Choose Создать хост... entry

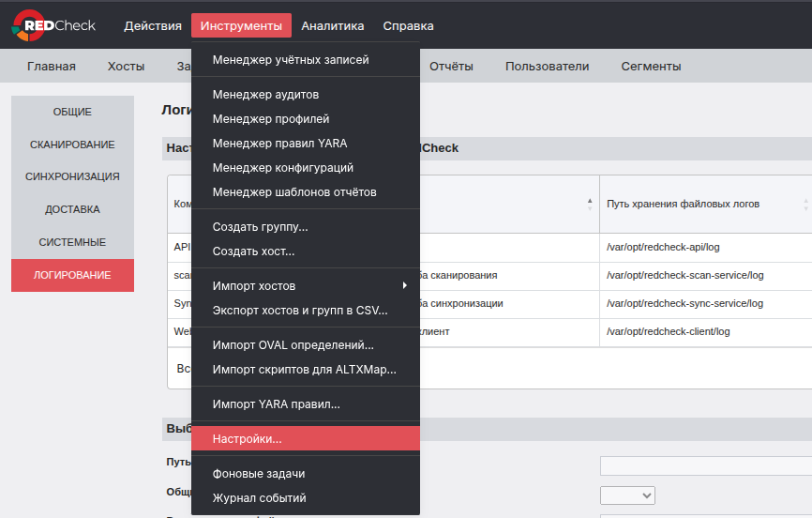pyautogui.click(x=306, y=251)
